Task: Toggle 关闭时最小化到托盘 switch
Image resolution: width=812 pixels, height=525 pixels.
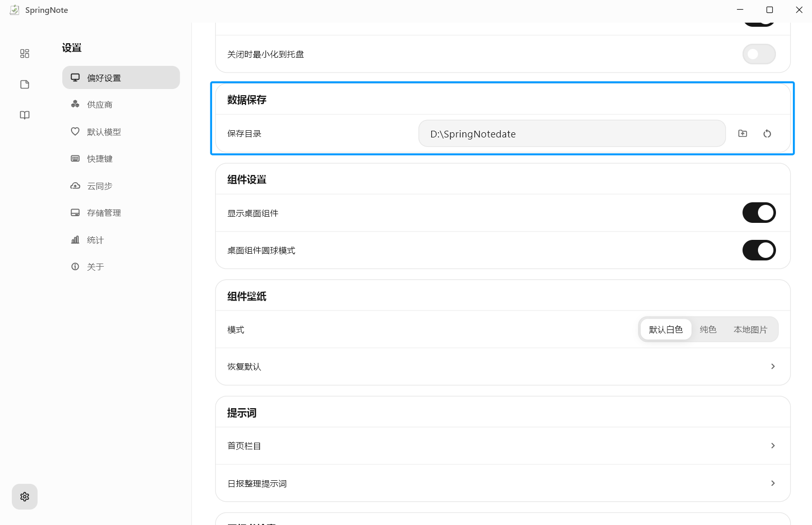Action: [x=759, y=54]
